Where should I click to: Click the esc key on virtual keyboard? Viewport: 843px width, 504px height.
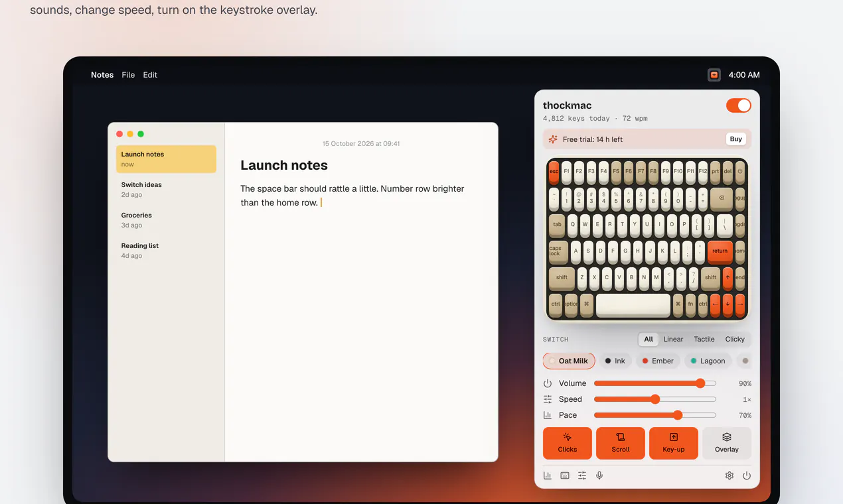tap(554, 171)
